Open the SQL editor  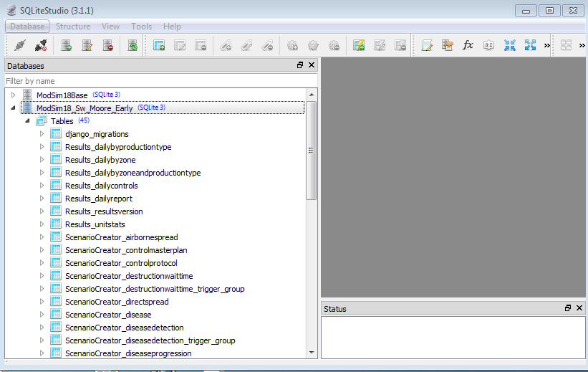click(427, 46)
